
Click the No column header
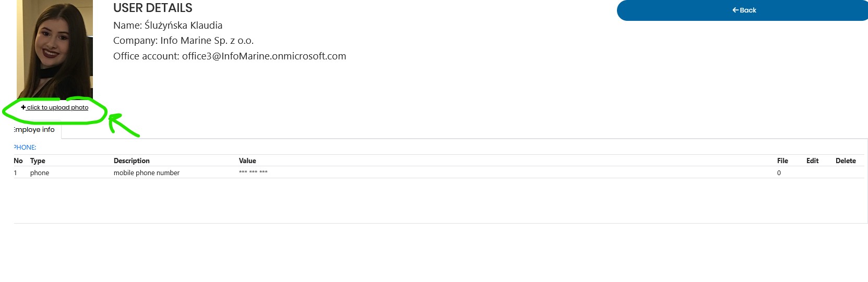(x=18, y=161)
